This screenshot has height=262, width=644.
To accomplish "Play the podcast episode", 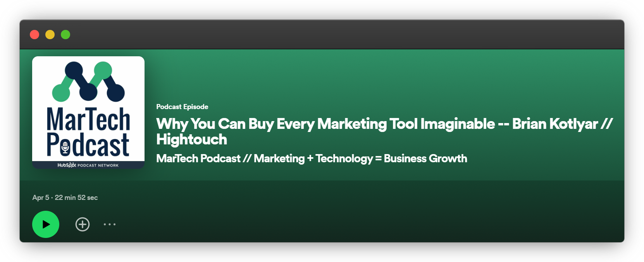I will click(46, 224).
